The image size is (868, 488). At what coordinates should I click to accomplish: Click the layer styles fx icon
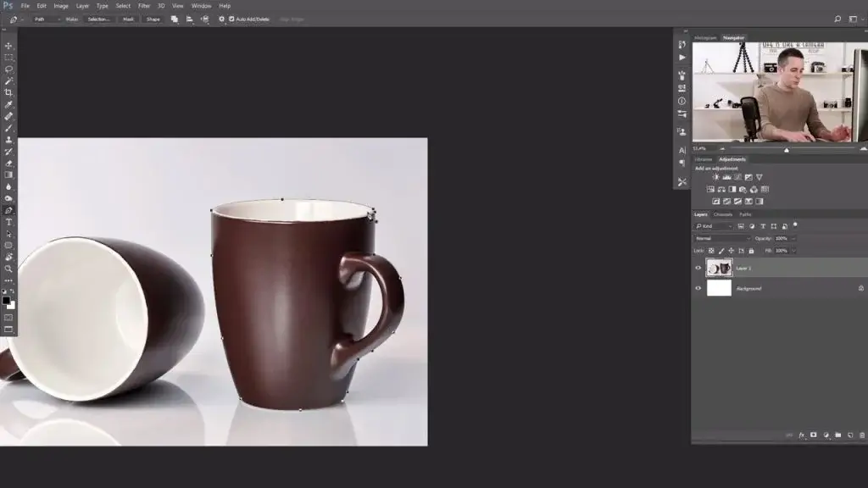coord(801,435)
